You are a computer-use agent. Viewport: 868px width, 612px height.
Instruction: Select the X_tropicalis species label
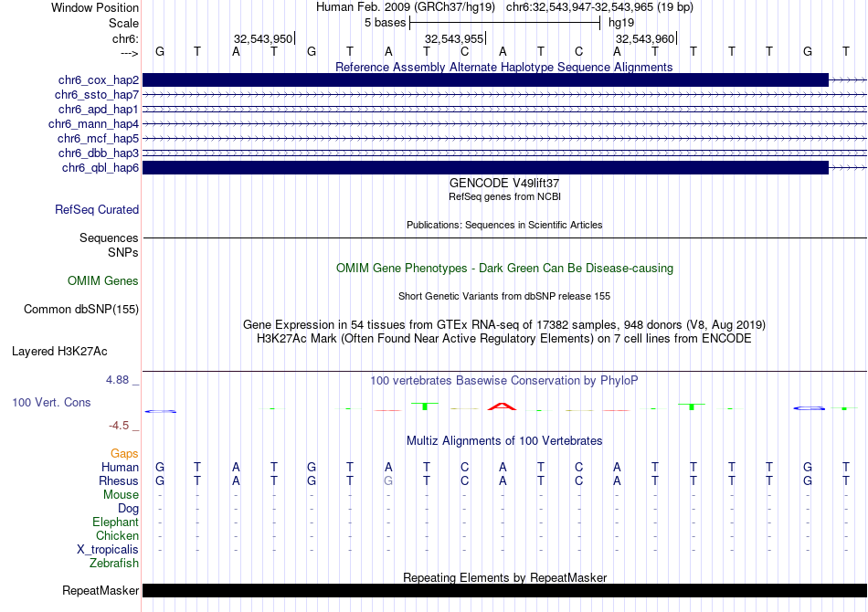[x=108, y=550]
